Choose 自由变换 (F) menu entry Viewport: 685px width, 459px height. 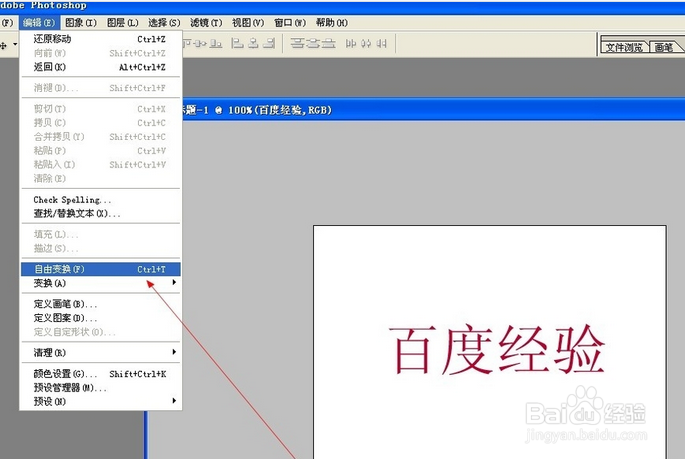100,269
